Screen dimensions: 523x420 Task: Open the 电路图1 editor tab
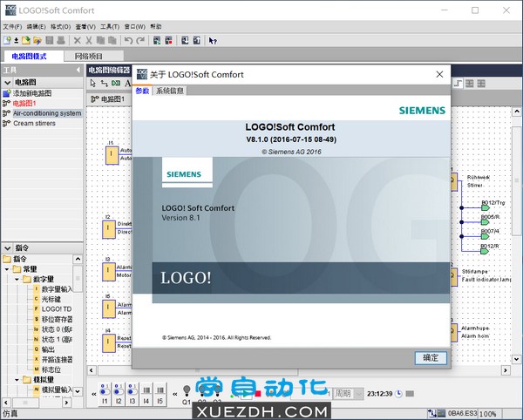108,99
